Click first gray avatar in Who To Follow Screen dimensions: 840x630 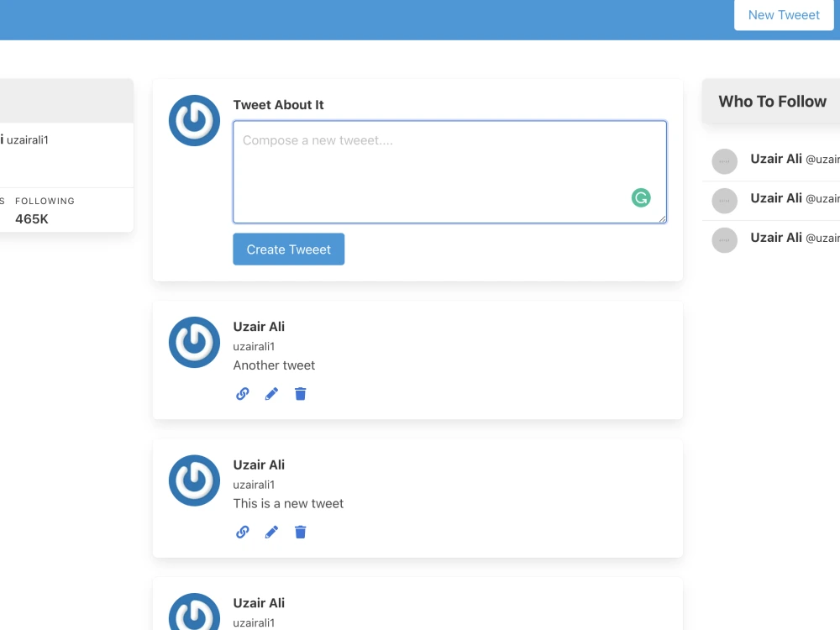(x=724, y=161)
